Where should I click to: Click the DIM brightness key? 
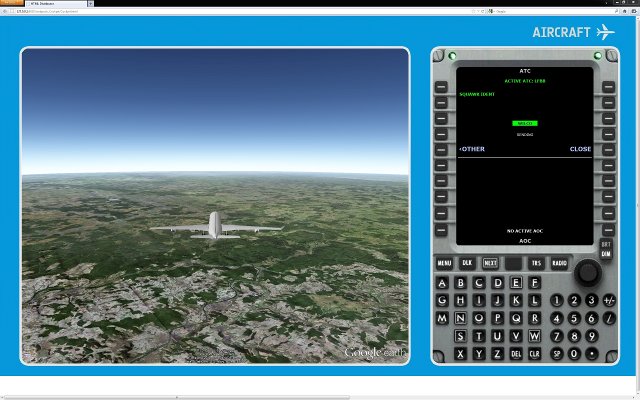606,254
